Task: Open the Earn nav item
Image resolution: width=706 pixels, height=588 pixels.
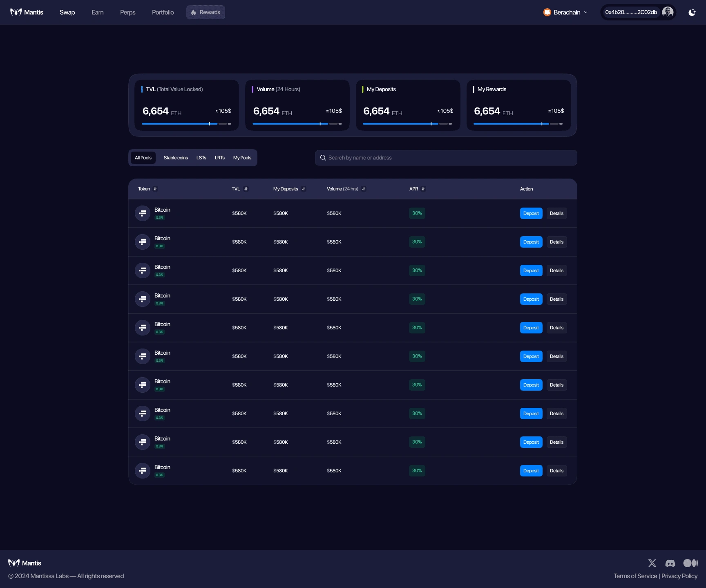Action: [97, 12]
